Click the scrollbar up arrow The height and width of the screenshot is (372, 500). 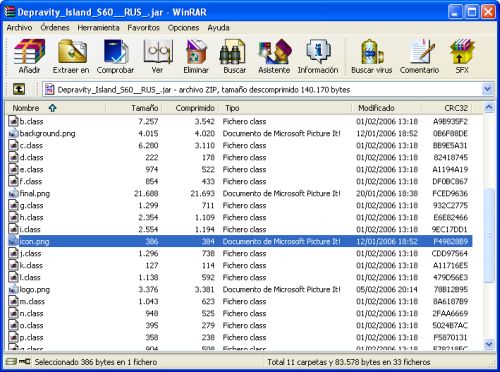(488, 108)
